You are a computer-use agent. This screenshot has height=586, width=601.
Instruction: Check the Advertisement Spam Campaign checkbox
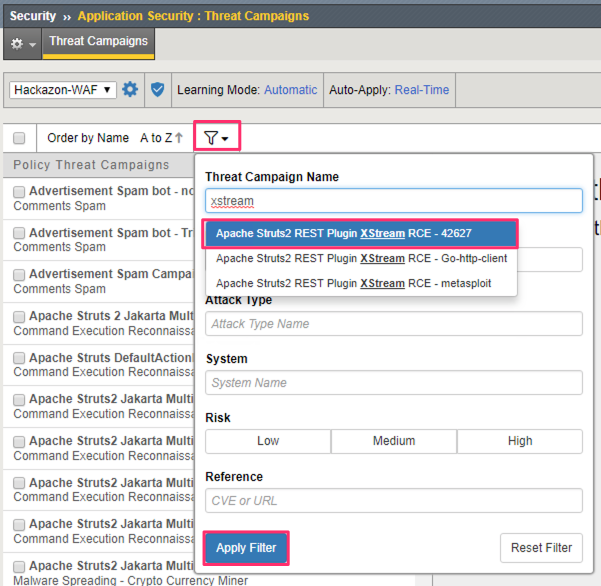click(x=19, y=274)
